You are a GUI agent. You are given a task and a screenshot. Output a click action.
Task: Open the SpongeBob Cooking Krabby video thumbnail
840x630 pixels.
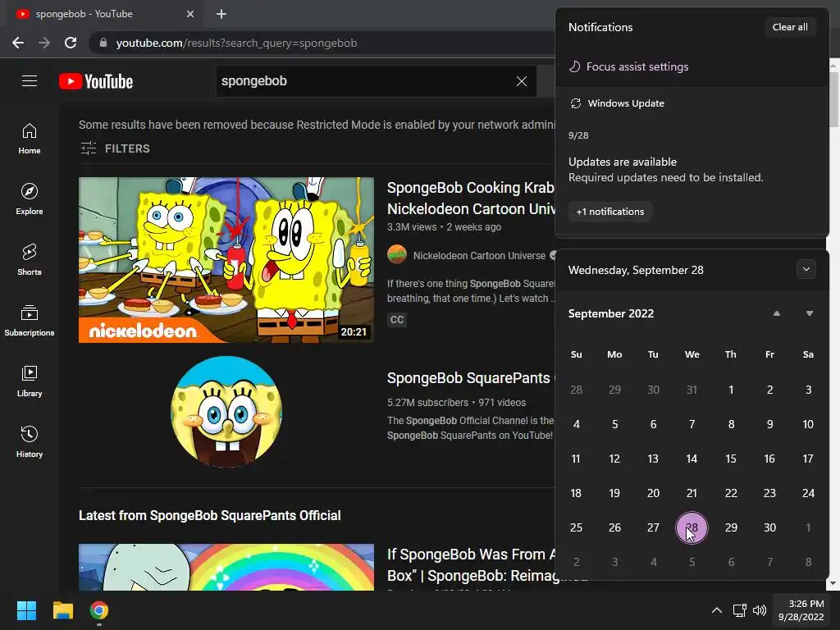pos(226,260)
